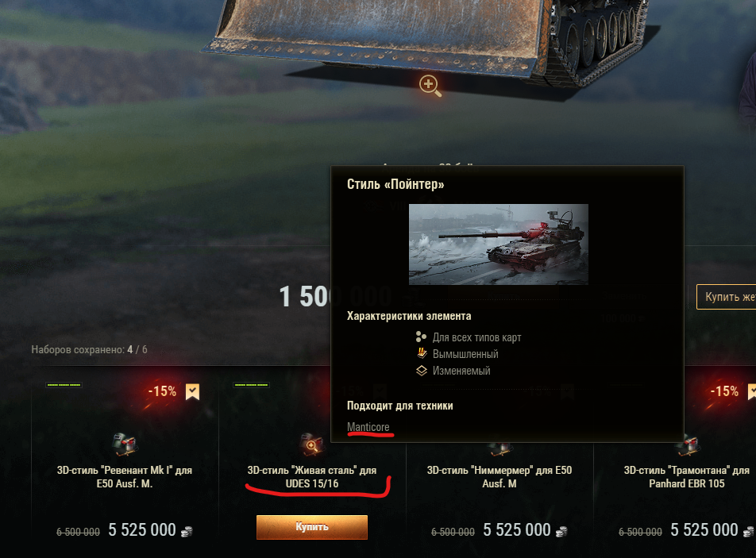Buy the Живая сталь style with Купить
This screenshot has height=558, width=756.
coord(312,527)
